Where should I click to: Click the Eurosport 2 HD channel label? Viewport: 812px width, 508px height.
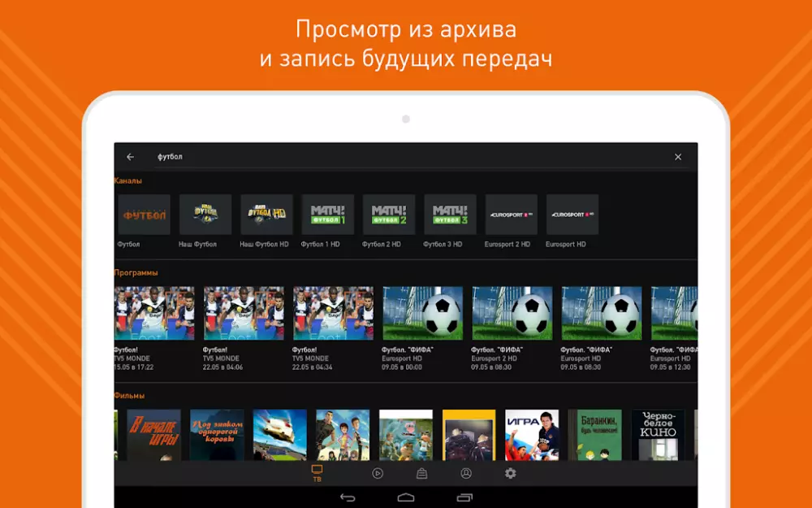coord(508,244)
